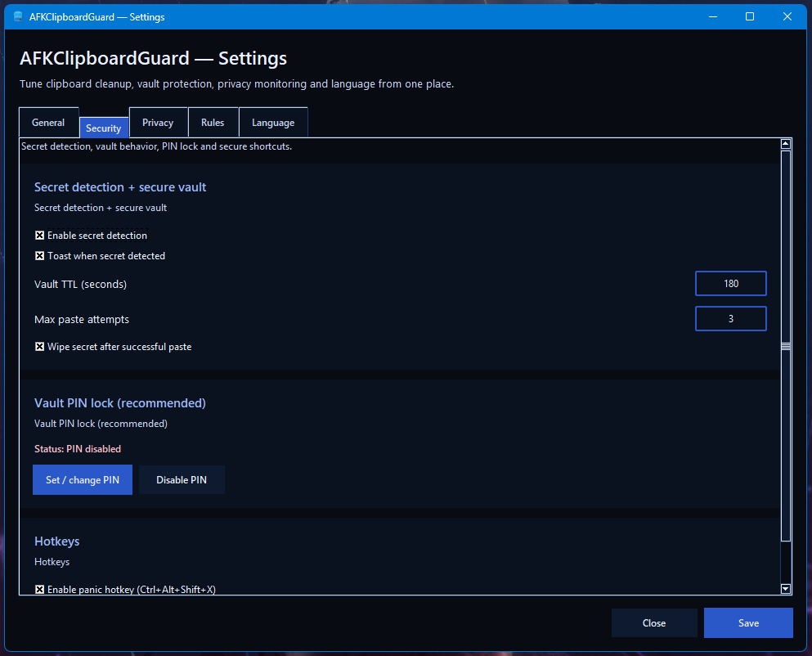Click the Vault TTL seconds field

point(730,284)
